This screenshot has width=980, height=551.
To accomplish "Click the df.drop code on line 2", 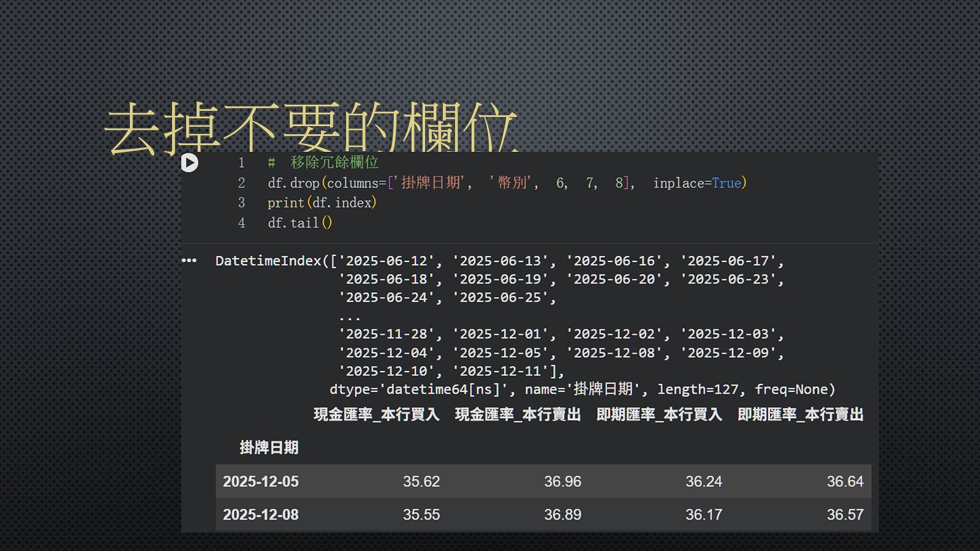I will tap(294, 183).
